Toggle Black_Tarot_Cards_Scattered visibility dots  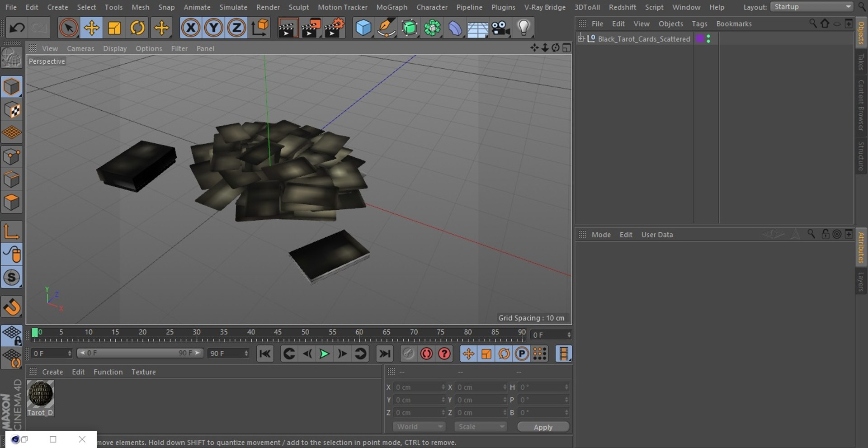(708, 39)
